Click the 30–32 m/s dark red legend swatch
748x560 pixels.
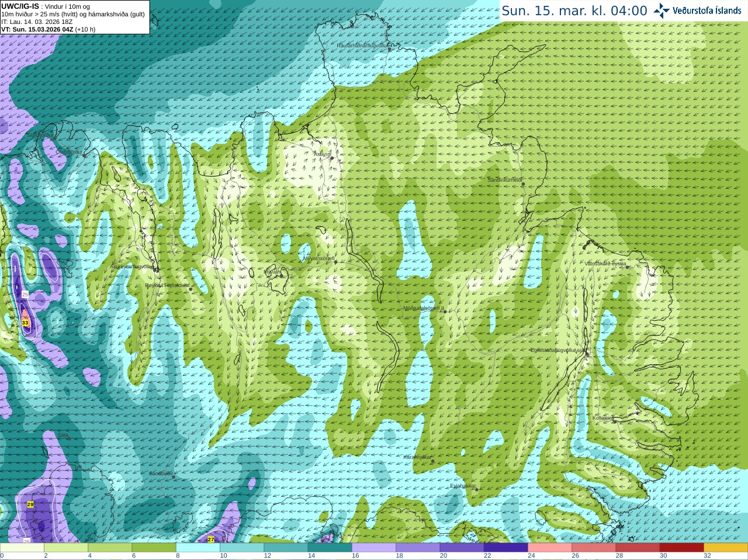pos(681,548)
